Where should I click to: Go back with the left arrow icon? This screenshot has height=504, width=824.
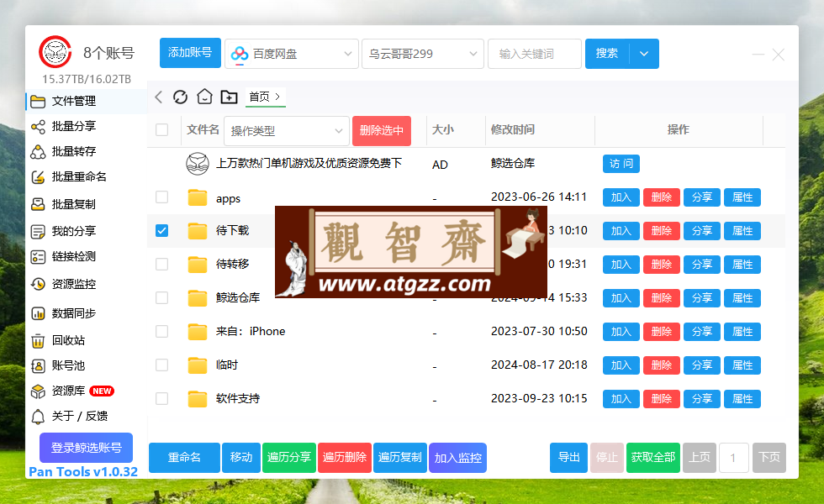159,97
